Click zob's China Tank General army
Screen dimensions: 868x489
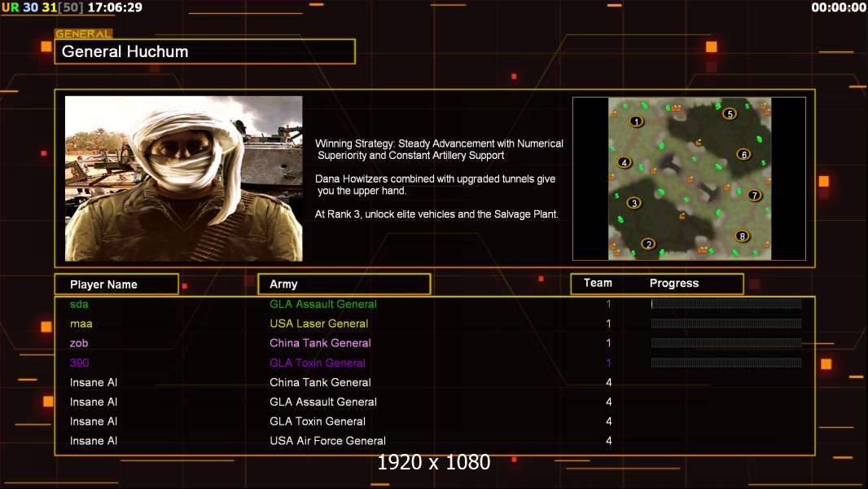[321, 343]
